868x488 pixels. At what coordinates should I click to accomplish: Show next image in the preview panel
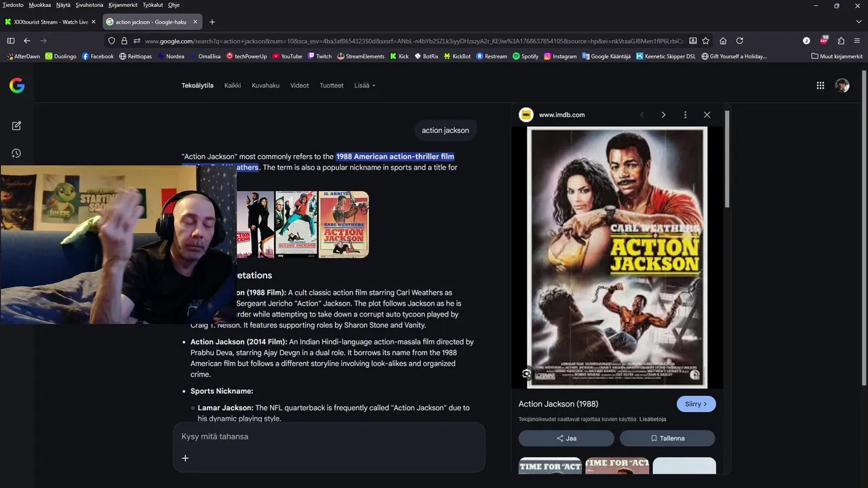(x=663, y=115)
